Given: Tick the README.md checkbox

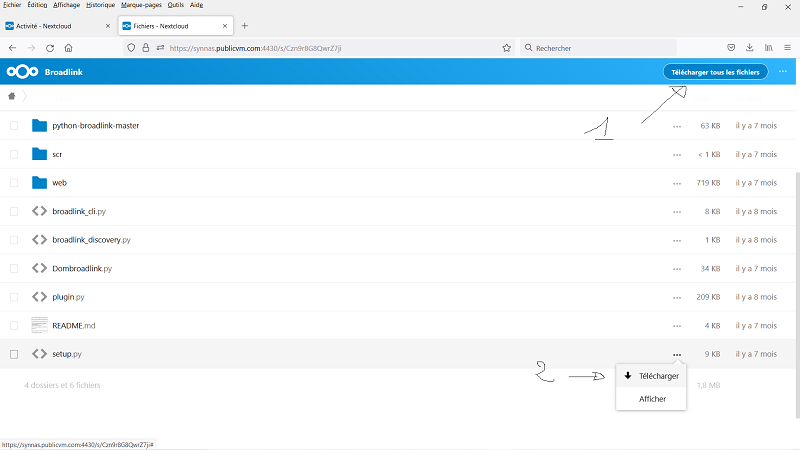Looking at the screenshot, I should click(14, 326).
